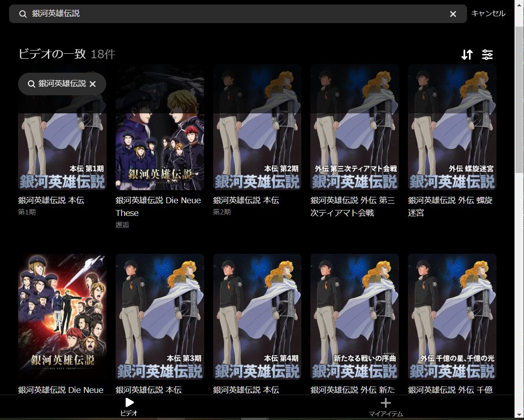Open 外伝 千億の星、千億の光
The image size is (524, 420).
[x=452, y=316]
